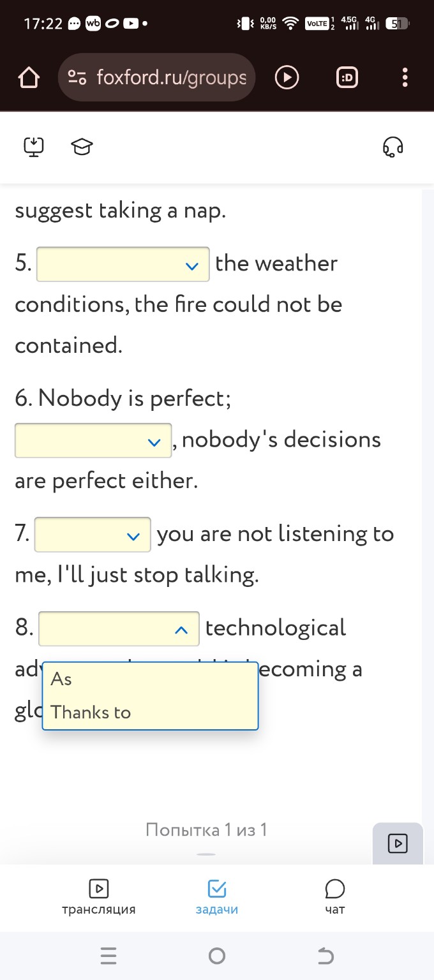The image size is (434, 980).
Task: Tap the browser home icon
Action: [29, 78]
